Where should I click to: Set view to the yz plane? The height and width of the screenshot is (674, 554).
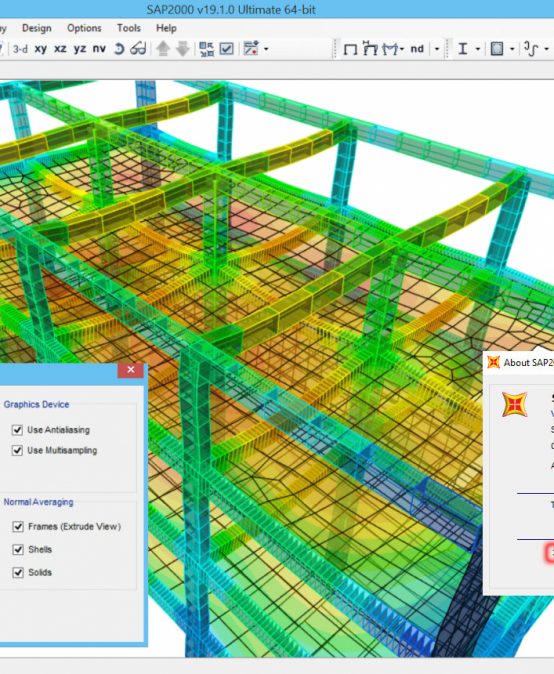[80, 49]
